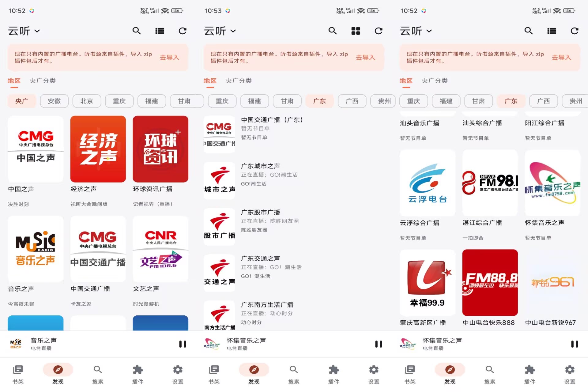This screenshot has width=588, height=392.
Task: Click list view icon in right screen
Action: 552,31
